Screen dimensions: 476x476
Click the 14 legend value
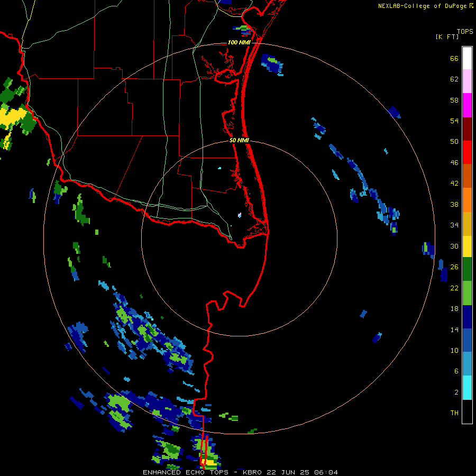[x=454, y=329]
